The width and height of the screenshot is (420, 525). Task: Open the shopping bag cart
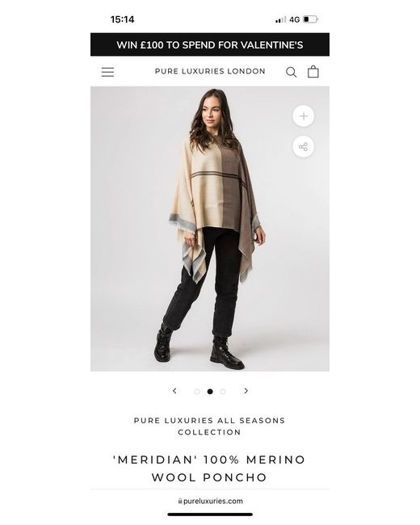coord(313,72)
